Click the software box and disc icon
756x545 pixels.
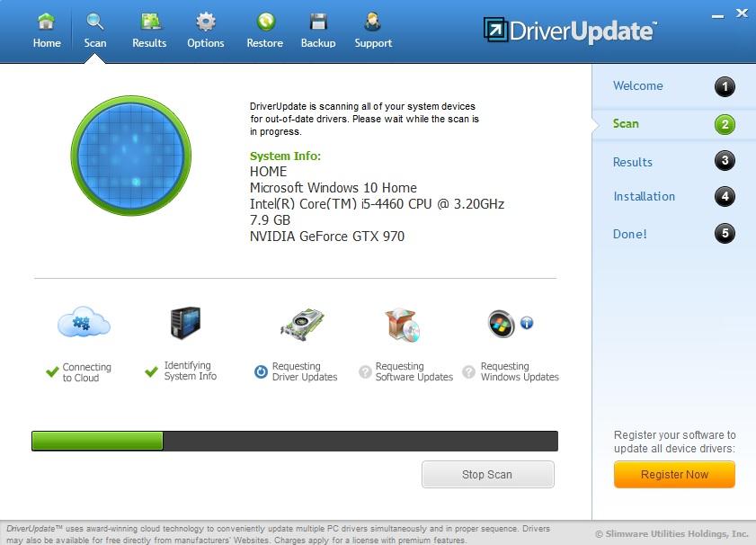pos(403,325)
